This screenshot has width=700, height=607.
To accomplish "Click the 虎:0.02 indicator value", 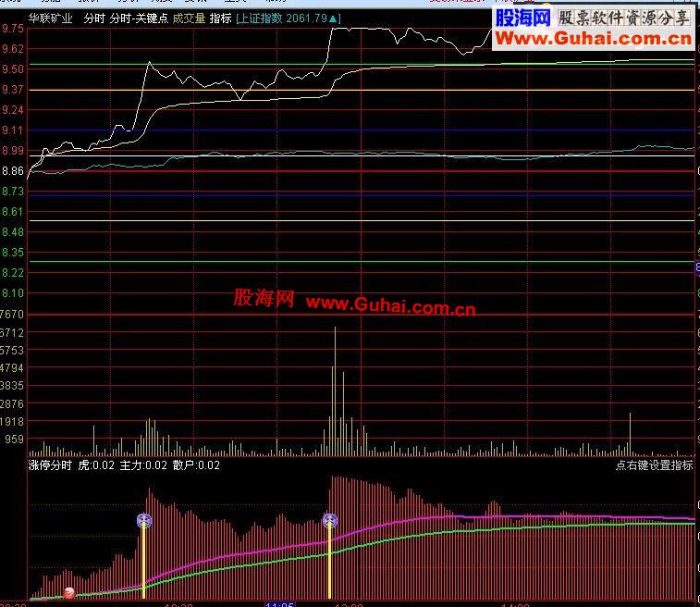I will pos(96,465).
